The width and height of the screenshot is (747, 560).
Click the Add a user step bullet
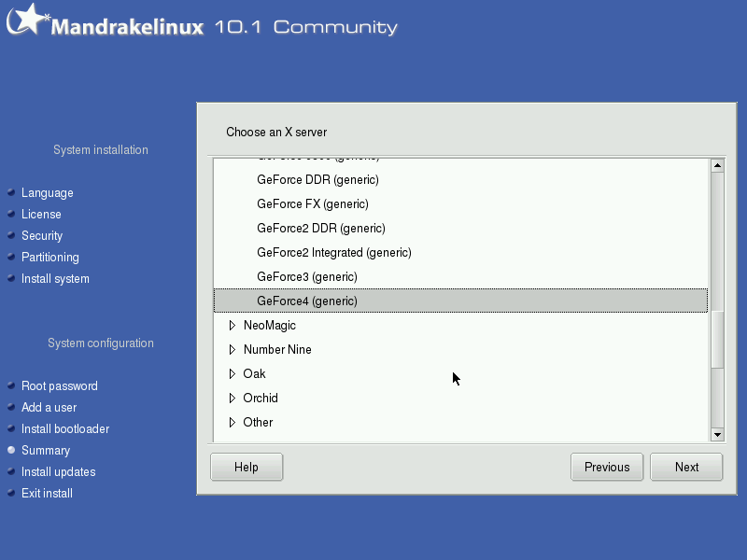(x=11, y=407)
